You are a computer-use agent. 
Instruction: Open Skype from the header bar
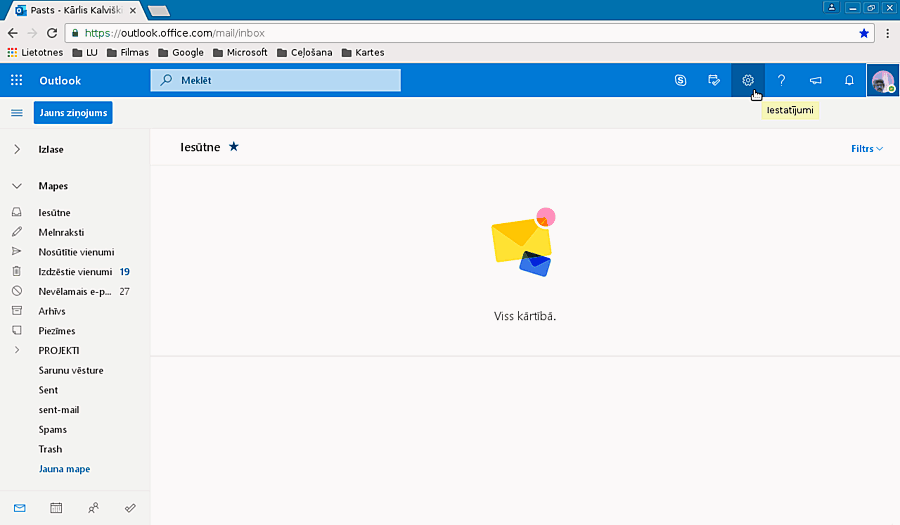pos(680,80)
